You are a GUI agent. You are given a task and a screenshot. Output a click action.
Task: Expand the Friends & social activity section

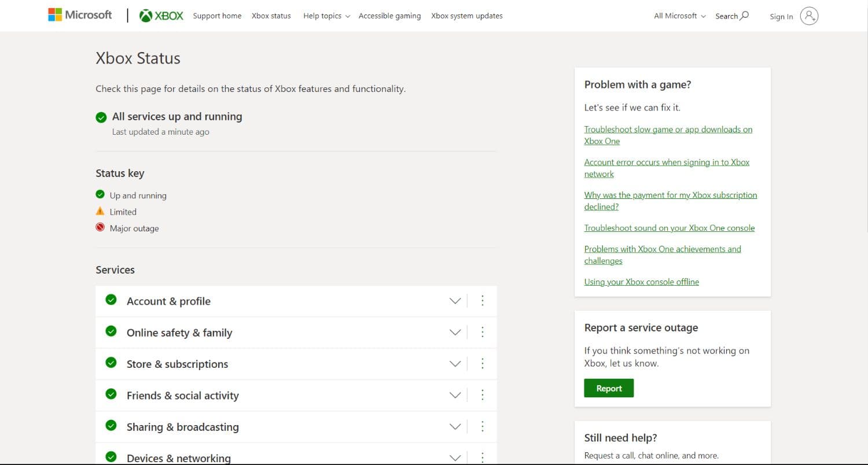pos(455,395)
